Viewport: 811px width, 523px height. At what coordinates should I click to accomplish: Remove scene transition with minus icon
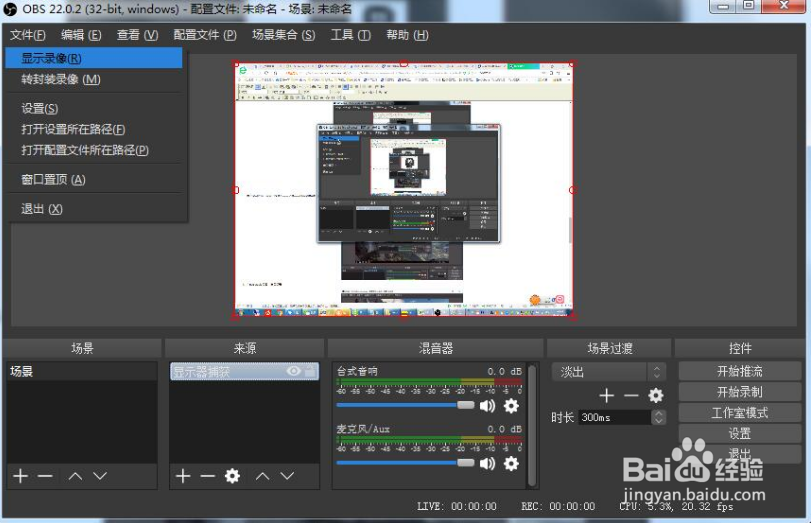[x=631, y=396]
